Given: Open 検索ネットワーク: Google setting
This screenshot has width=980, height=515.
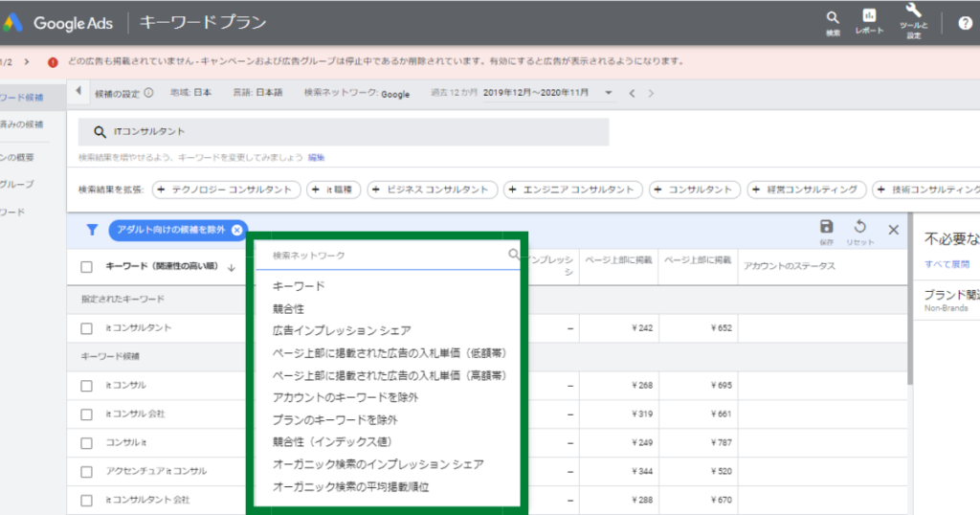Looking at the screenshot, I should pos(357,93).
